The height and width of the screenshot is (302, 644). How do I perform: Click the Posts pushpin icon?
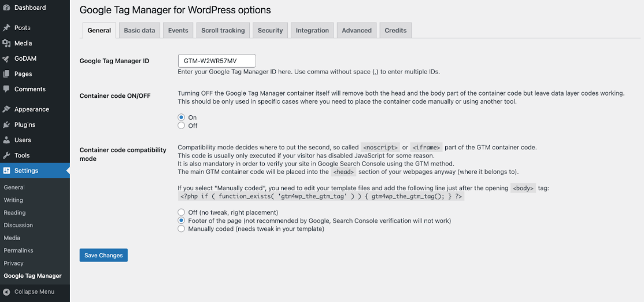coord(6,28)
